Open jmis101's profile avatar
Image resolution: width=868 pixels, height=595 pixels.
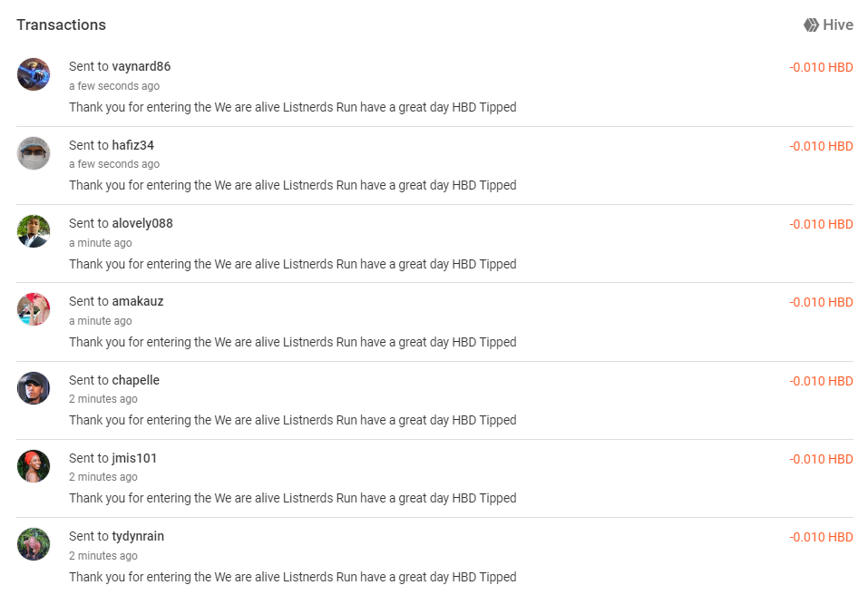[34, 466]
